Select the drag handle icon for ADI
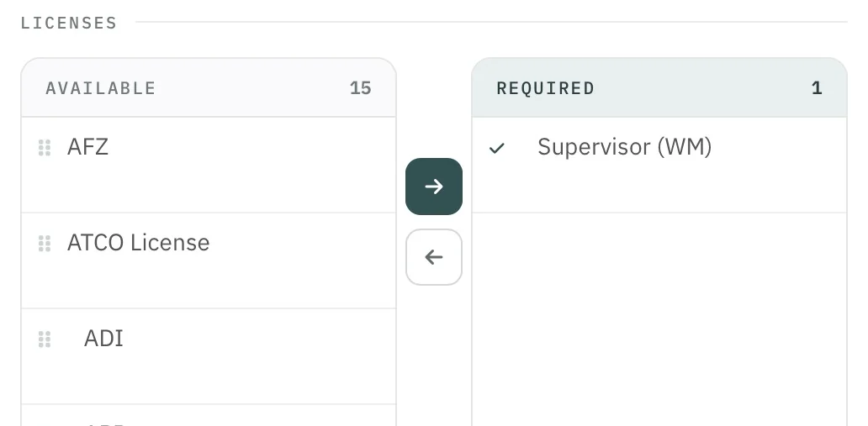 [45, 339]
